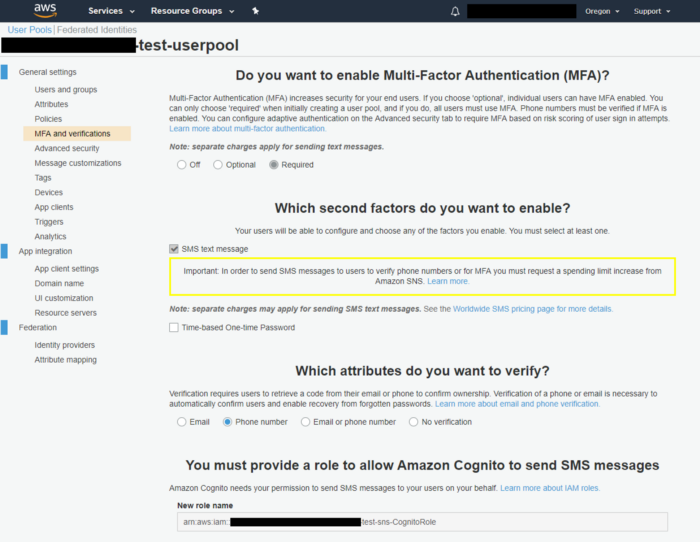Open Advanced security in sidebar
700x542 pixels.
pos(67,148)
